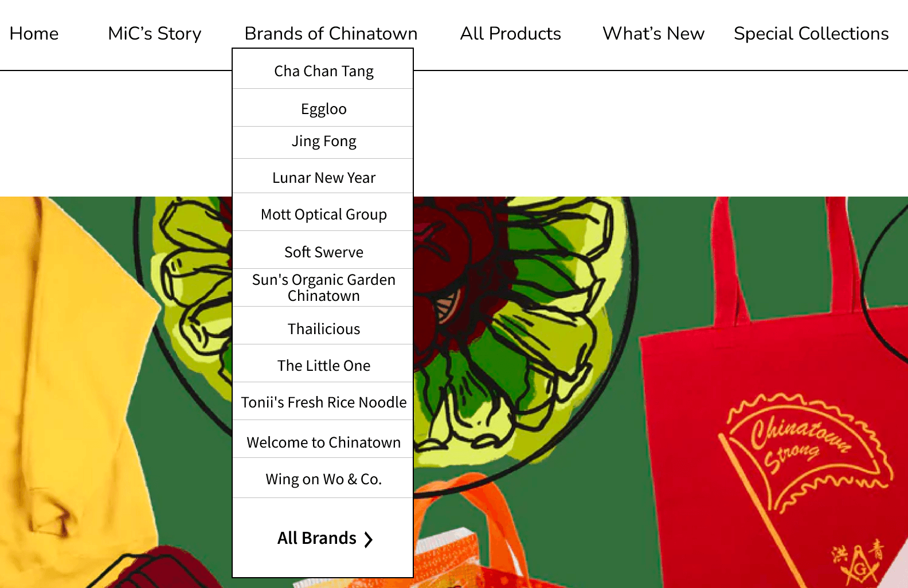The width and height of the screenshot is (908, 588).
Task: Choose Cha Chan Tang brand
Action: coord(323,72)
